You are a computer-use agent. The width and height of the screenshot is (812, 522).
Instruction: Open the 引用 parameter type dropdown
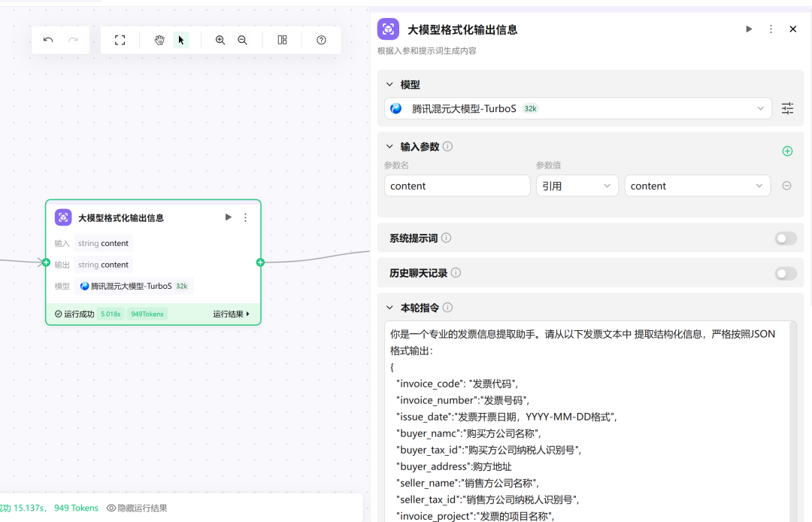pos(577,186)
